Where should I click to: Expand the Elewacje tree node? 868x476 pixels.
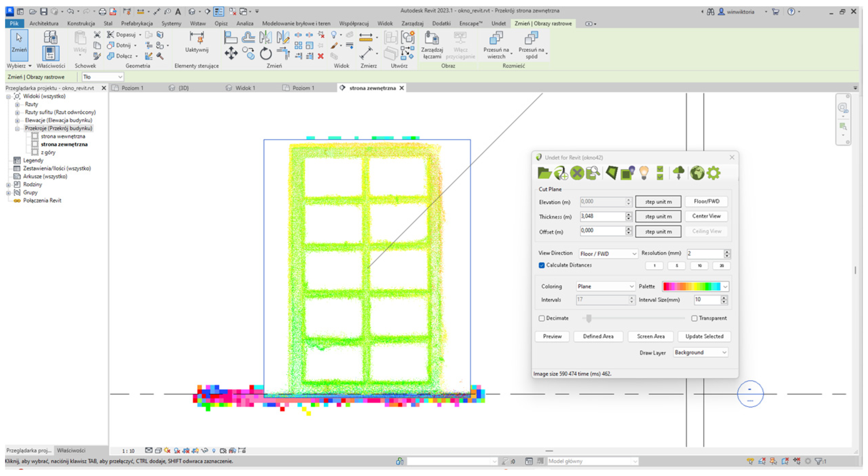click(17, 121)
